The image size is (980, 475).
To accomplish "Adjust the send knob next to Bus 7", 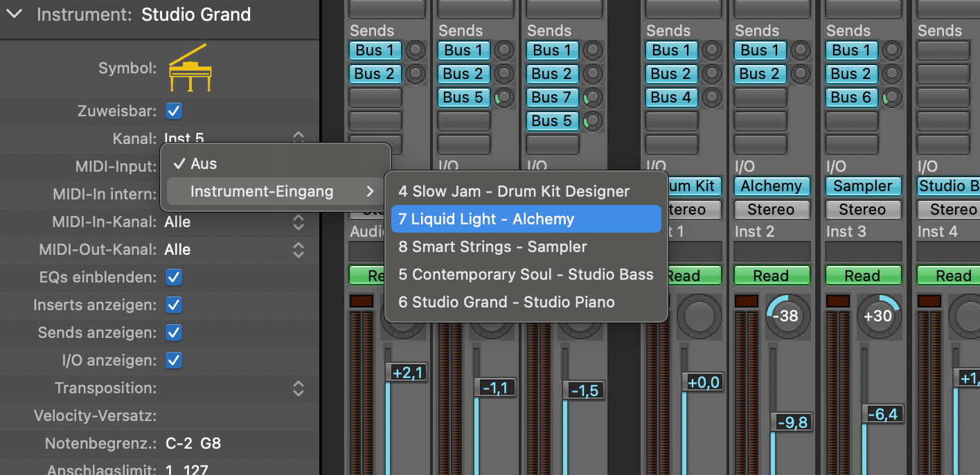I will 593,98.
